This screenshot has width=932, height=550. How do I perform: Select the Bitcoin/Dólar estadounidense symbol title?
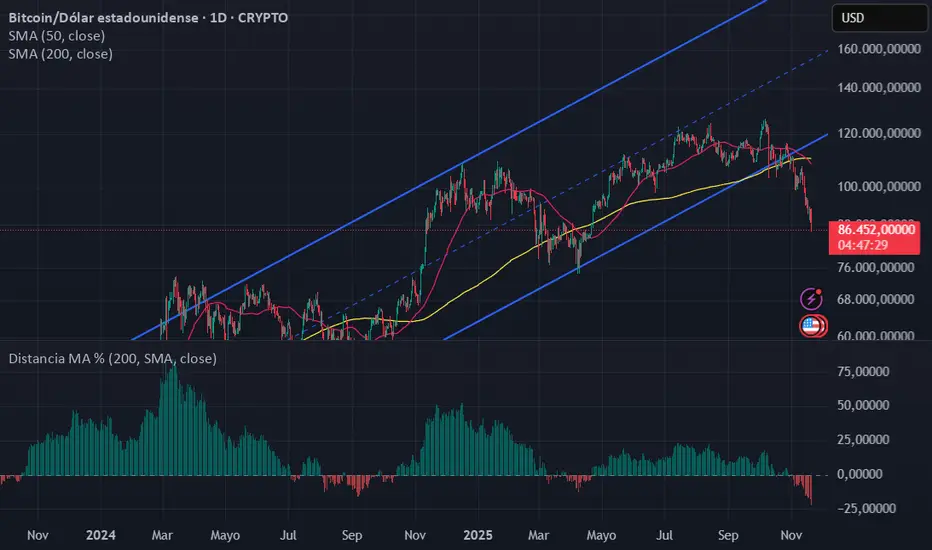148,18
